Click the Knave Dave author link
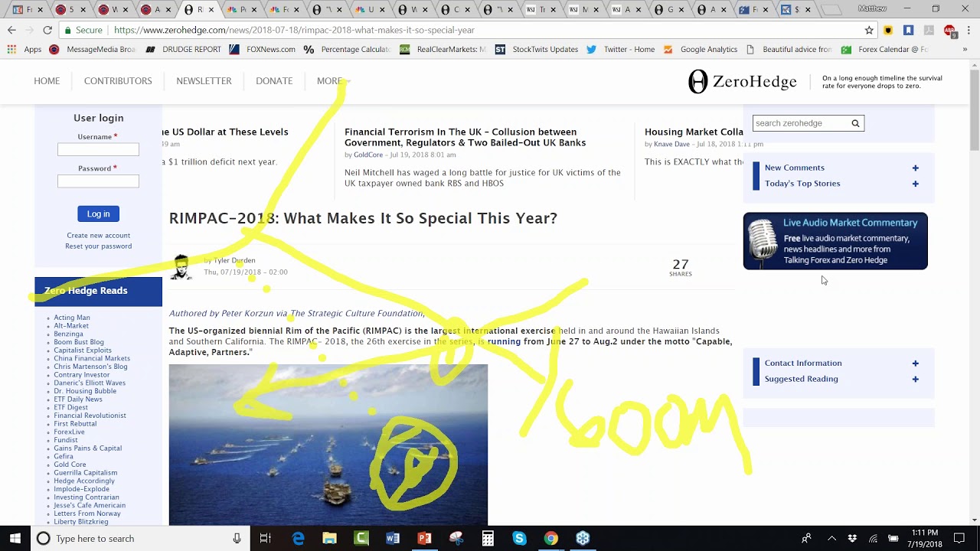Image resolution: width=980 pixels, height=551 pixels. (671, 145)
